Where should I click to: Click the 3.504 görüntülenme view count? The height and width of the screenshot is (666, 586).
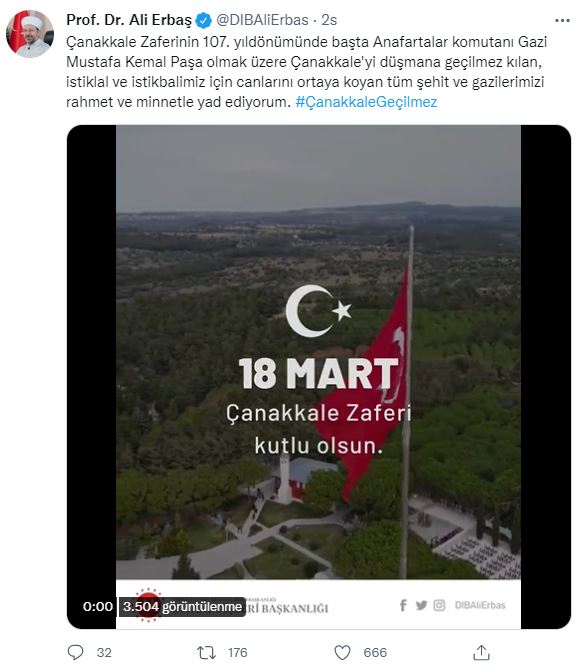click(x=182, y=607)
